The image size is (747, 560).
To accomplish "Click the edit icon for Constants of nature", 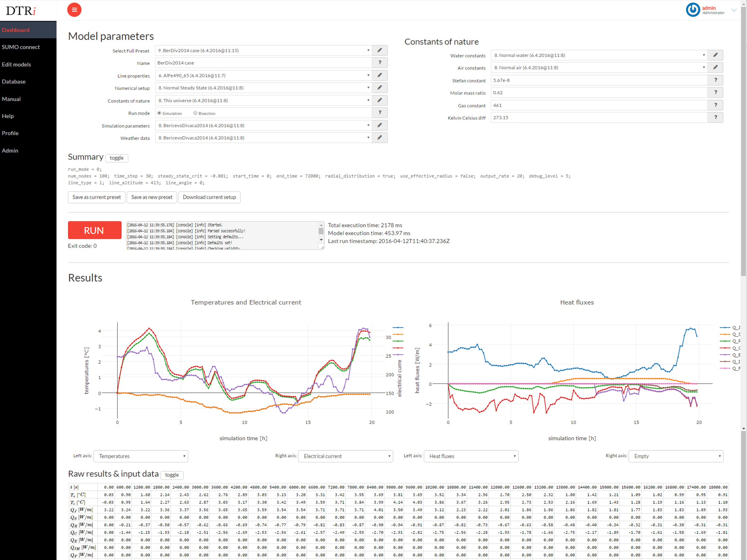I will click(381, 100).
